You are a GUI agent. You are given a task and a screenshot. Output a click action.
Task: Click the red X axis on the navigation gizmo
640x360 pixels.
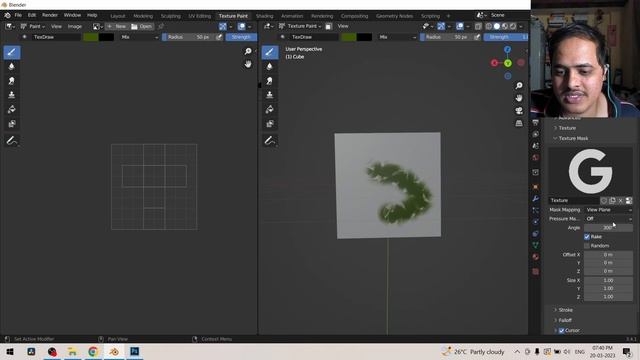click(494, 63)
